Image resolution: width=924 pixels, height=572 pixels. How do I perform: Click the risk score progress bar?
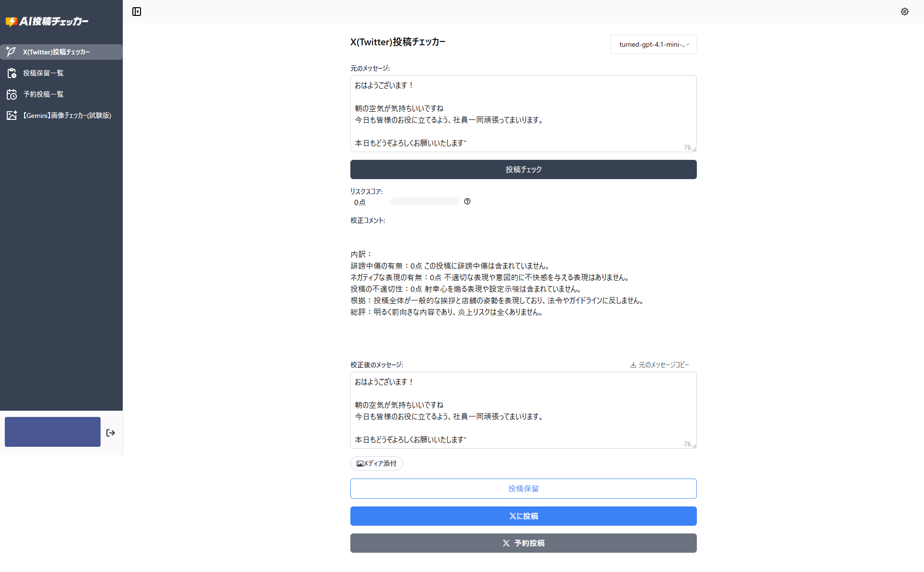(424, 201)
